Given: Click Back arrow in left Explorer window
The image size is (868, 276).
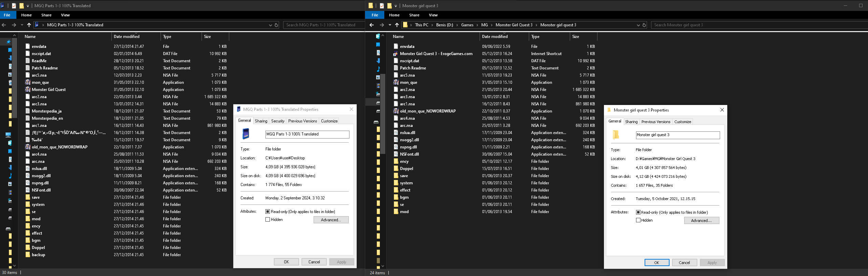Looking at the screenshot, I should (x=4, y=25).
